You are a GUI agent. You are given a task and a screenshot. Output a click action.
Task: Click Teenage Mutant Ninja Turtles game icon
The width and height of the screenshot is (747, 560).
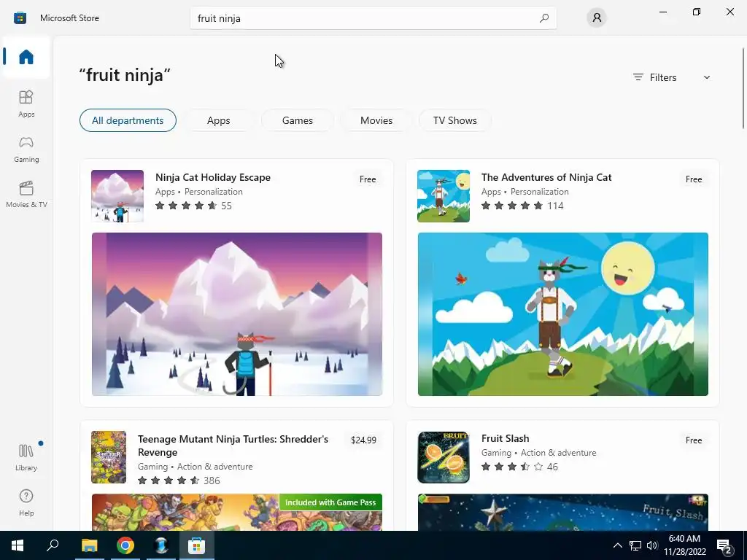[109, 457]
